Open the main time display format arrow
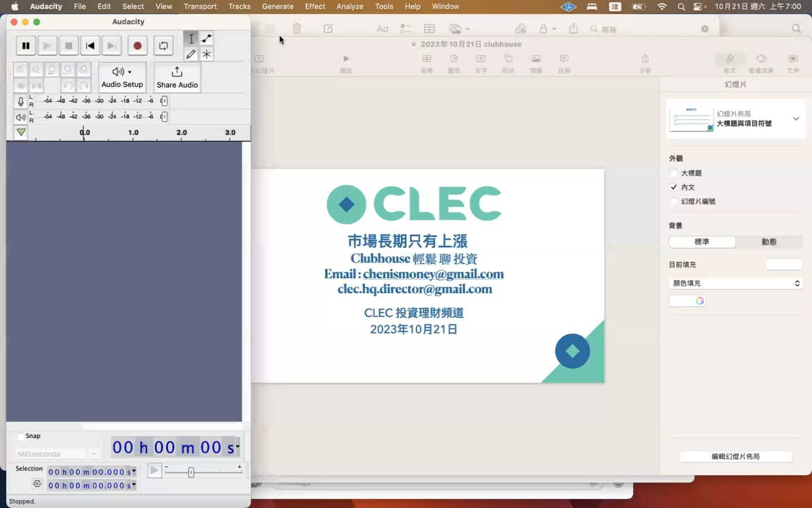This screenshot has height=508, width=812. tap(238, 446)
